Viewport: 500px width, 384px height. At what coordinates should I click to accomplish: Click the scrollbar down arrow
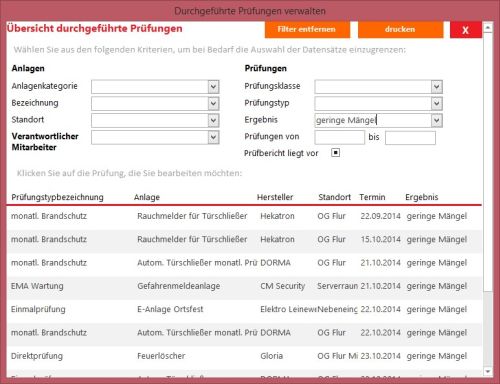[x=488, y=371]
